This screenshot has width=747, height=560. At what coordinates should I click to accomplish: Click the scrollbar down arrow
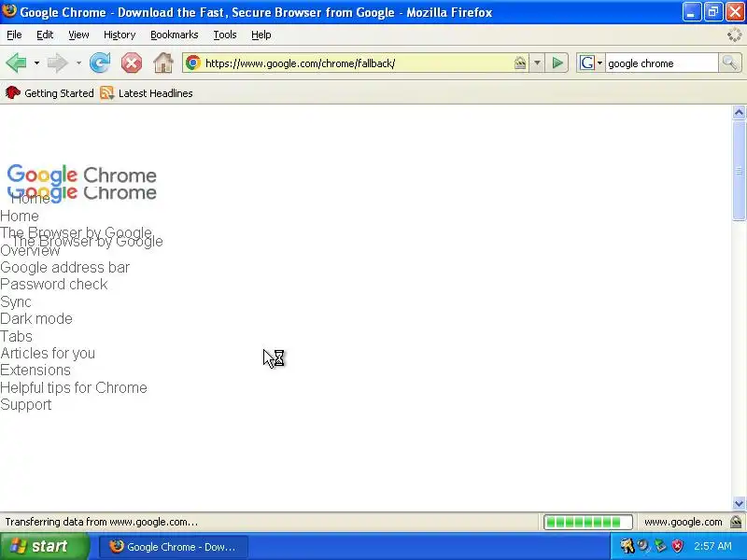click(x=739, y=503)
